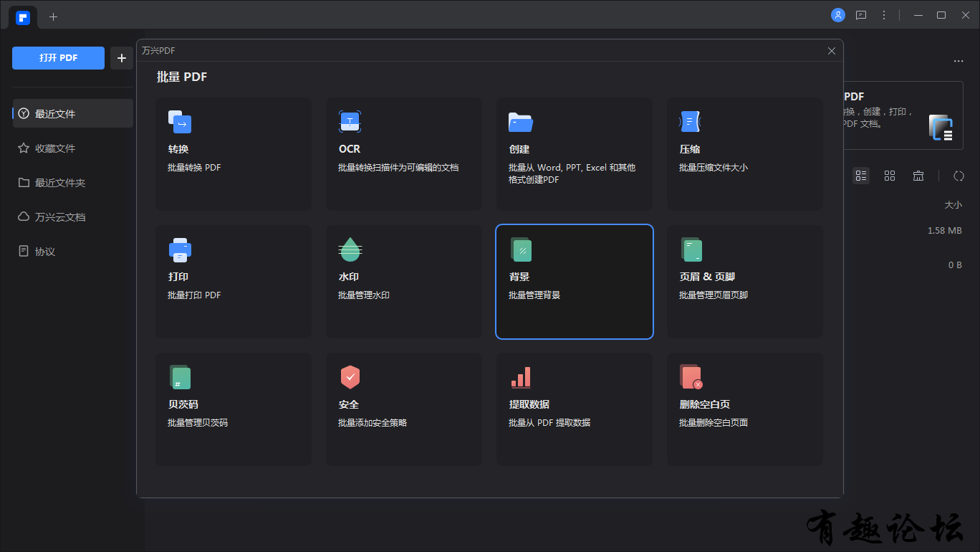
Task: Add a new tab with plus
Action: (54, 16)
